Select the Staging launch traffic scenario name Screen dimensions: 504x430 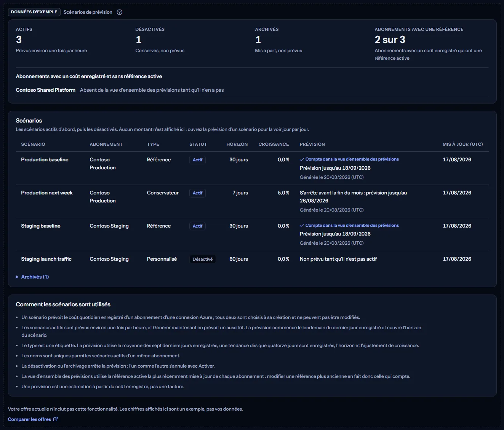[46, 259]
